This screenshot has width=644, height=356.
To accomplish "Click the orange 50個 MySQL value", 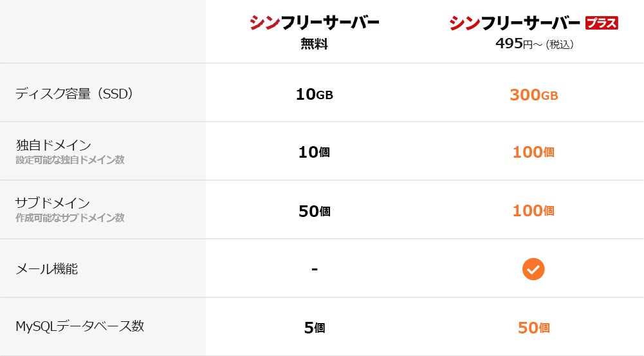I will pos(533,328).
